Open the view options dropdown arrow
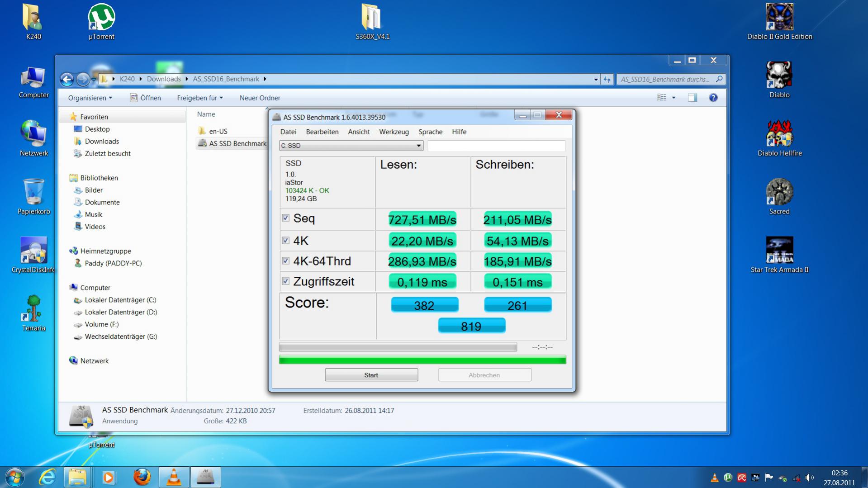 pyautogui.click(x=674, y=98)
